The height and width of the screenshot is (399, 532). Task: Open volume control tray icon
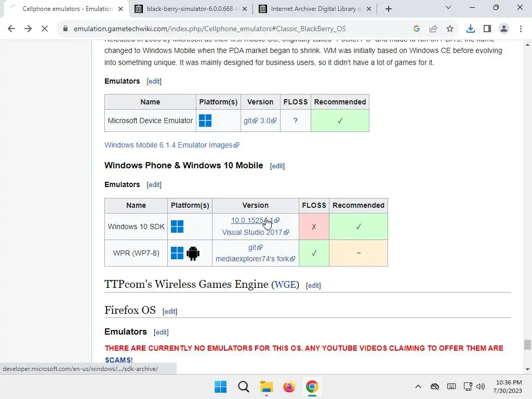(481, 387)
